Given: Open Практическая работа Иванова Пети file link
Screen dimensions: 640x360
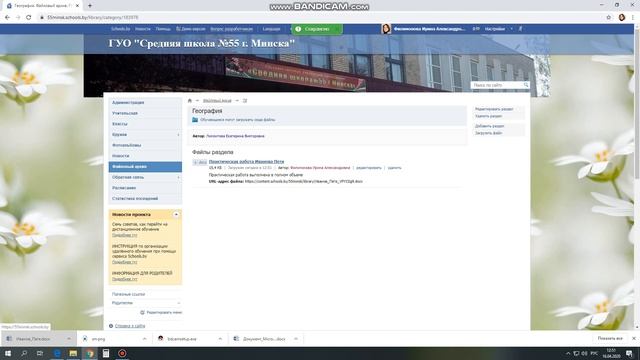Looking at the screenshot, I should point(246,162).
